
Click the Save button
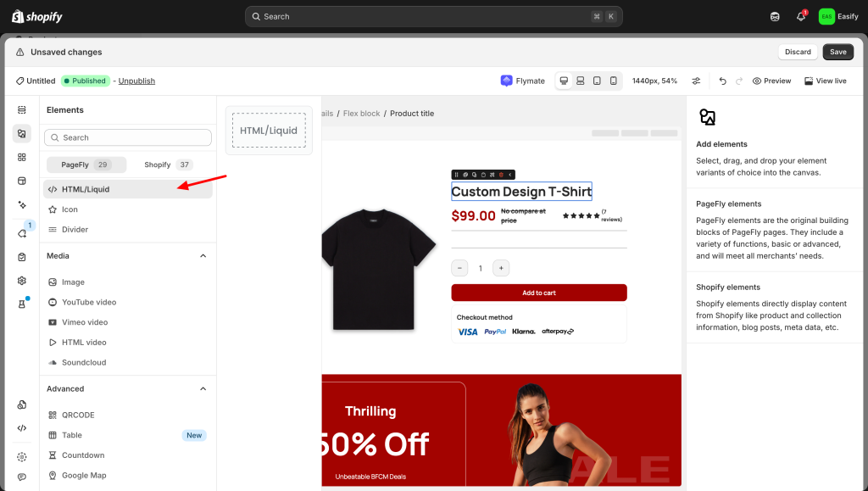pyautogui.click(x=837, y=52)
